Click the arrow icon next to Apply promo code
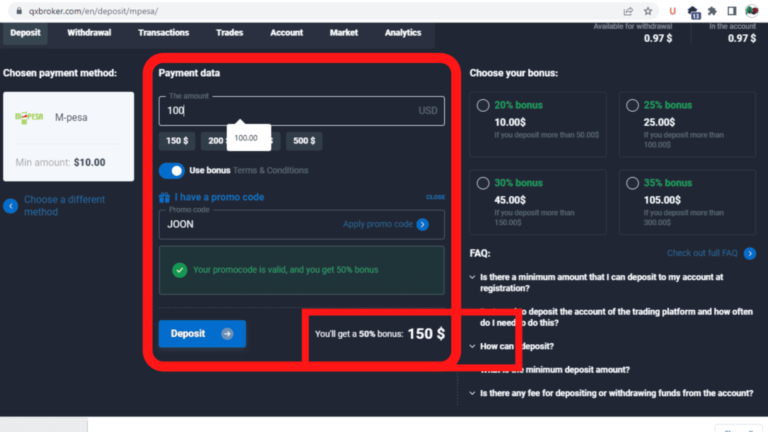Viewport: 768px width, 432px height. coord(423,224)
